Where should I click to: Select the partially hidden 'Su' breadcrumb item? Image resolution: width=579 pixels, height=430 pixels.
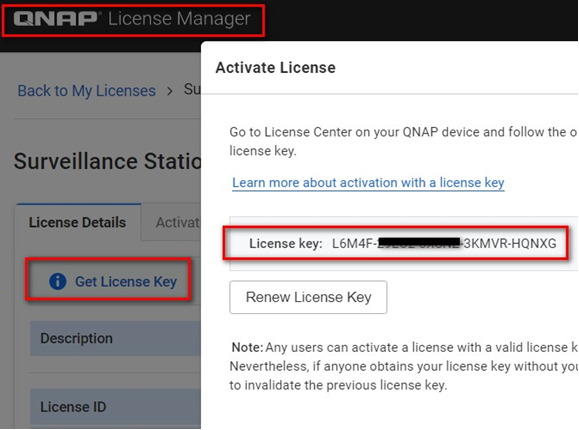click(x=192, y=89)
